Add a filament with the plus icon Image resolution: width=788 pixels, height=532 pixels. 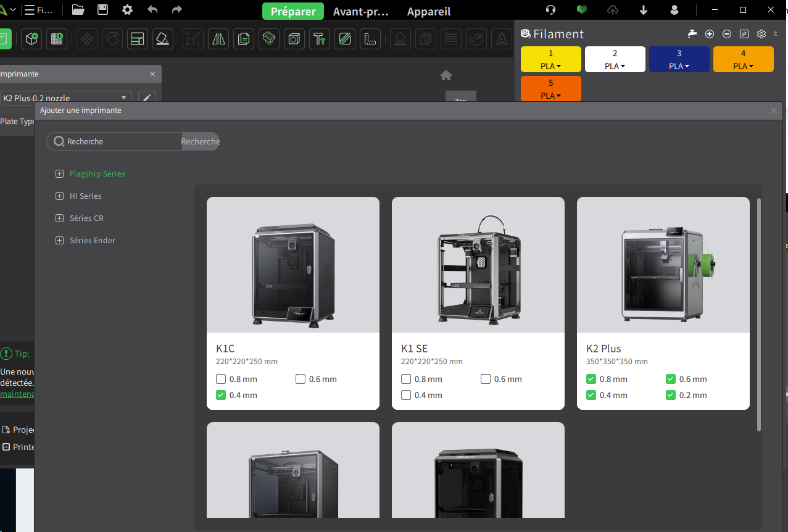click(x=710, y=34)
